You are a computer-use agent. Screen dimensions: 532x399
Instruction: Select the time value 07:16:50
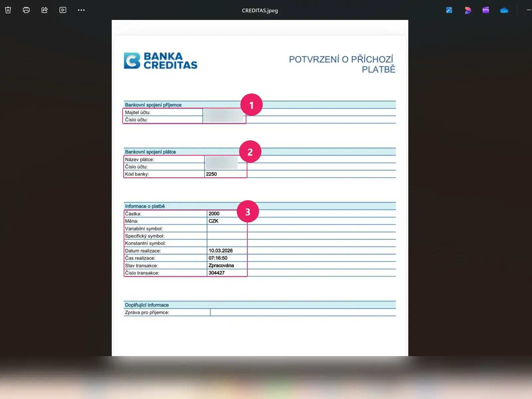pos(218,258)
